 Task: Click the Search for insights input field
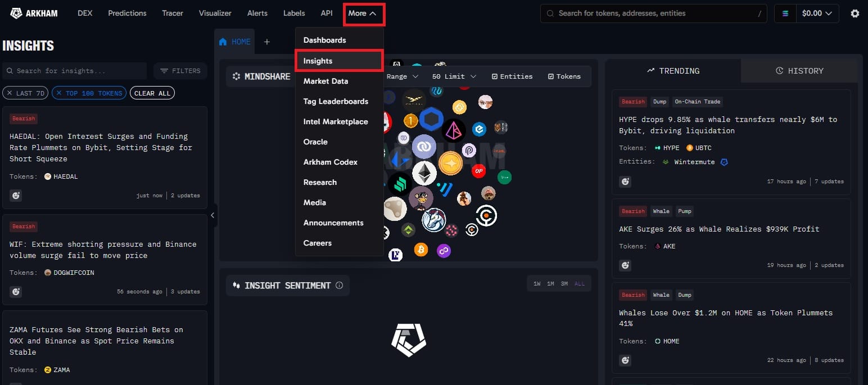[75, 71]
